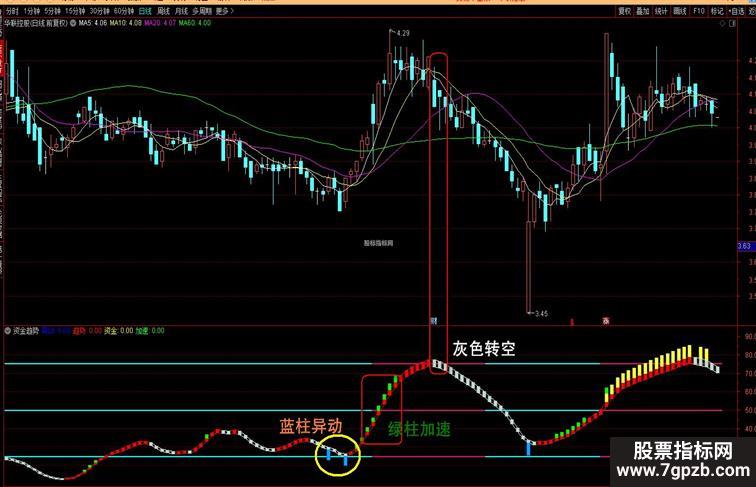Open the 多周期 multi-period view
The width and height of the screenshot is (756, 487).
tap(202, 11)
